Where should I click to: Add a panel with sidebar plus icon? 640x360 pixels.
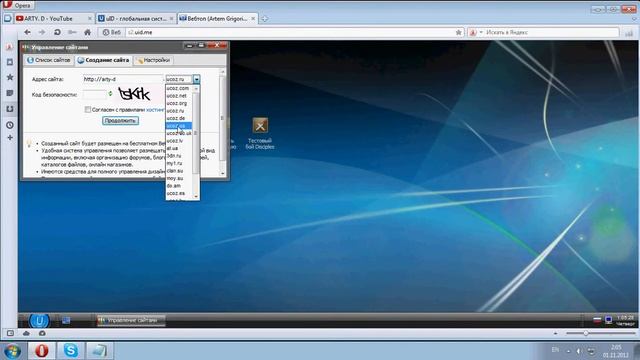(10, 138)
